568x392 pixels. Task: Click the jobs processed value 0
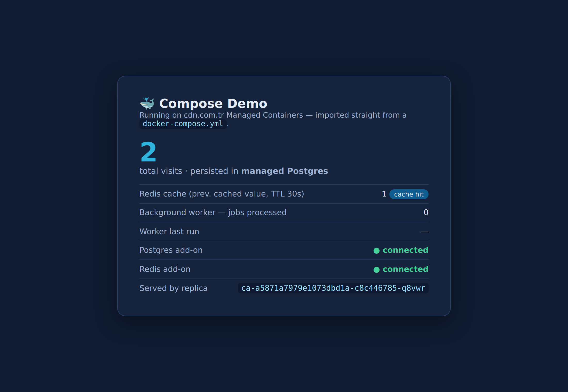pyautogui.click(x=426, y=213)
